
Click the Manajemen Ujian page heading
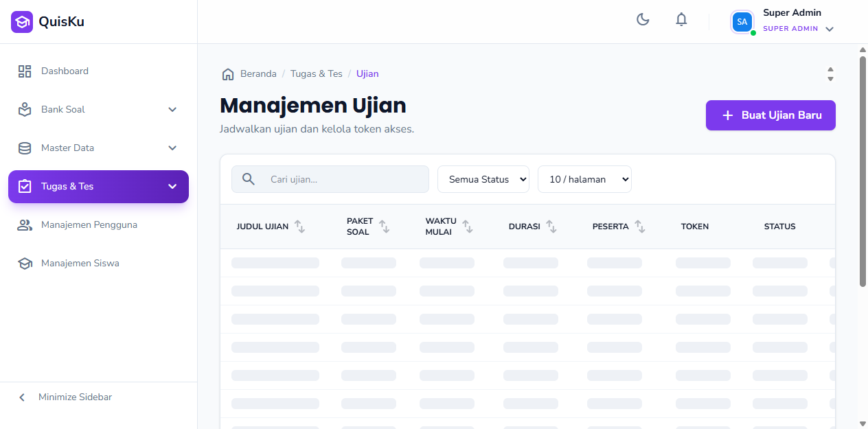pyautogui.click(x=313, y=106)
